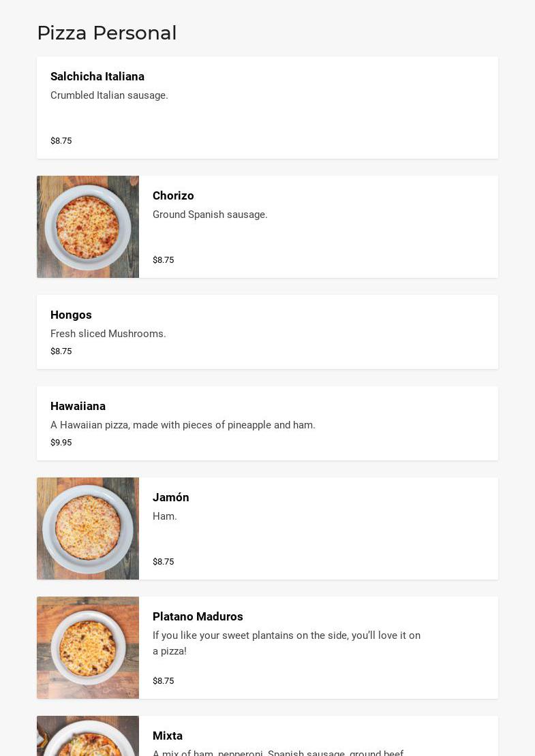
Task: Click the sweet plantains description text
Action: pyautogui.click(x=286, y=643)
